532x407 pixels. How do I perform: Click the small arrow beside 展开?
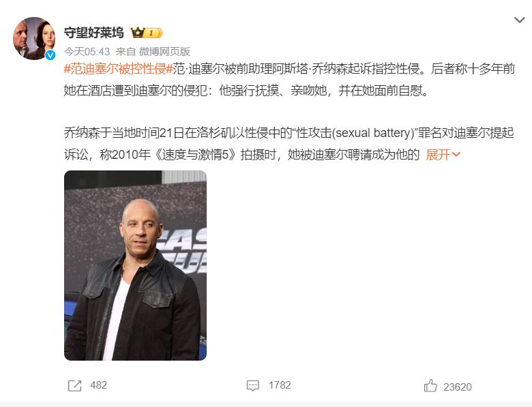456,155
